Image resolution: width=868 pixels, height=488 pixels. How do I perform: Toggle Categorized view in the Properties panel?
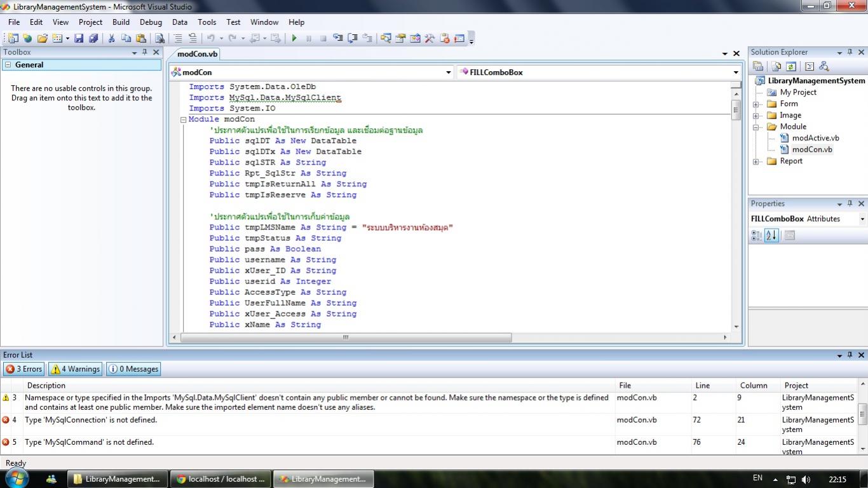[x=757, y=235]
